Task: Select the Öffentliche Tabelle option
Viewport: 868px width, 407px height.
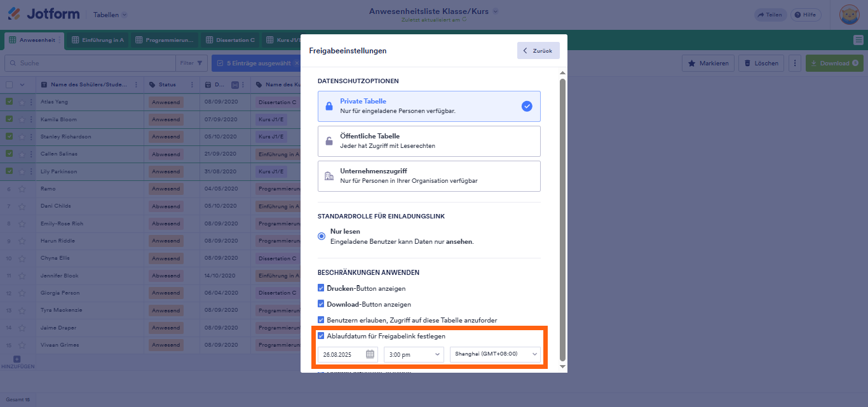Action: pyautogui.click(x=429, y=141)
